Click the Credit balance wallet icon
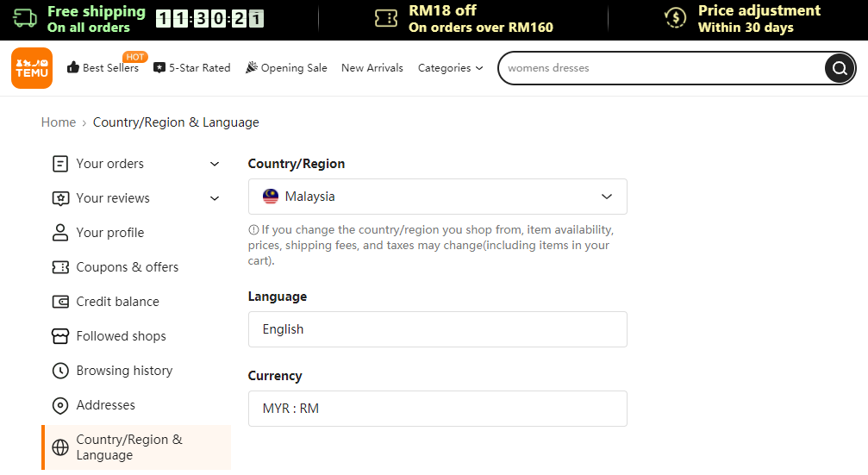Viewport: 868px width, 475px height. [x=60, y=302]
